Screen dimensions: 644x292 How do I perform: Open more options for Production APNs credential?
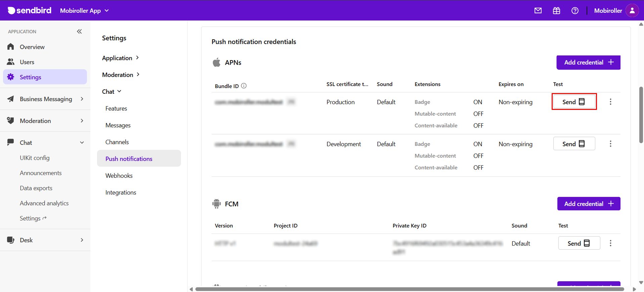[610, 102]
